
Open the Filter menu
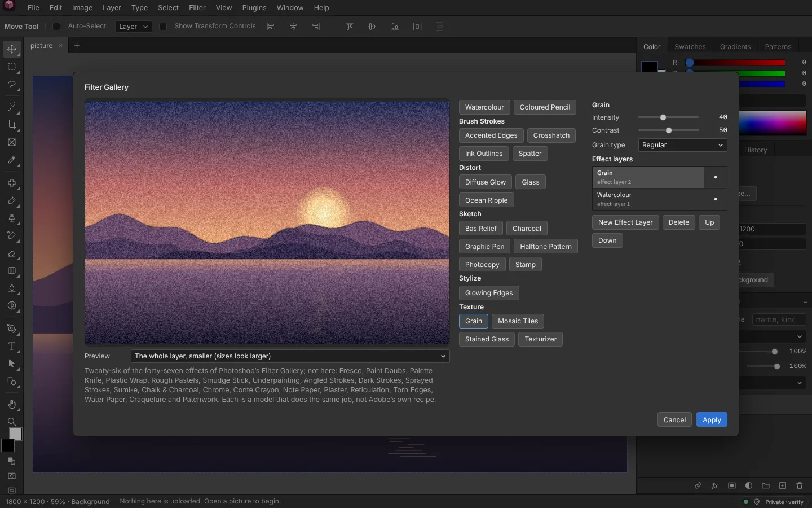tap(197, 8)
